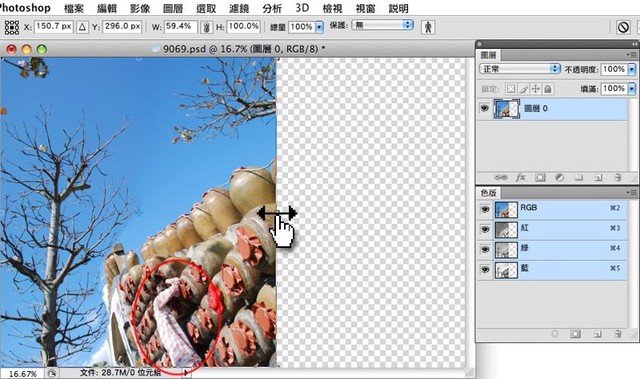Open the 檔案 menu
Screen dimensions: 640x379
tap(73, 8)
